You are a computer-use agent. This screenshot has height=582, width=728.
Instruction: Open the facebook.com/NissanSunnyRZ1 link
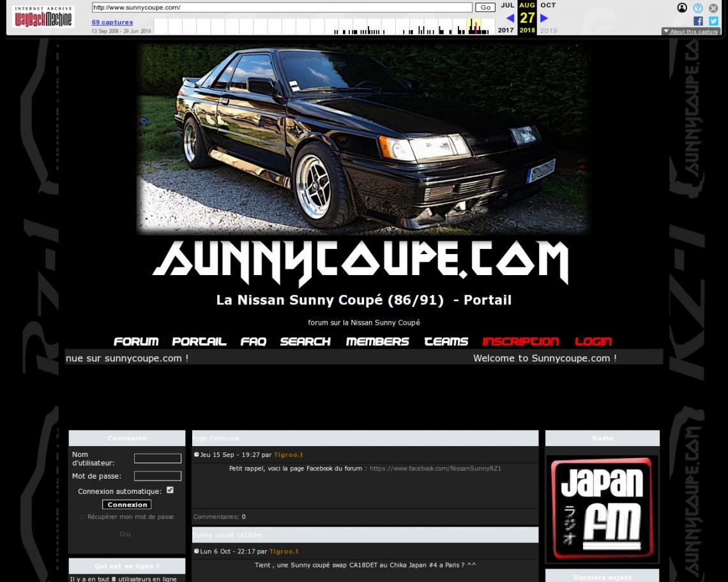pyautogui.click(x=436, y=468)
